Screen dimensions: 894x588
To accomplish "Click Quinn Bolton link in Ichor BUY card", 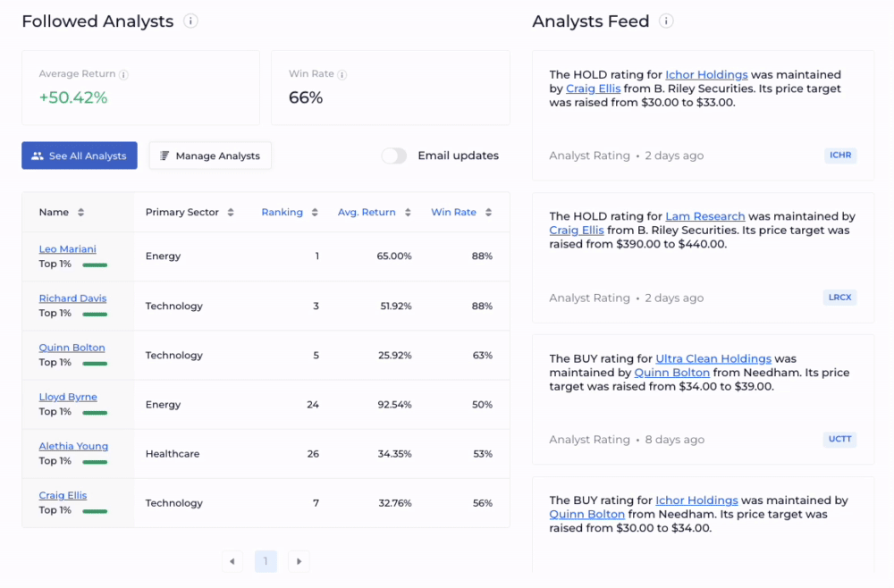I will click(586, 514).
